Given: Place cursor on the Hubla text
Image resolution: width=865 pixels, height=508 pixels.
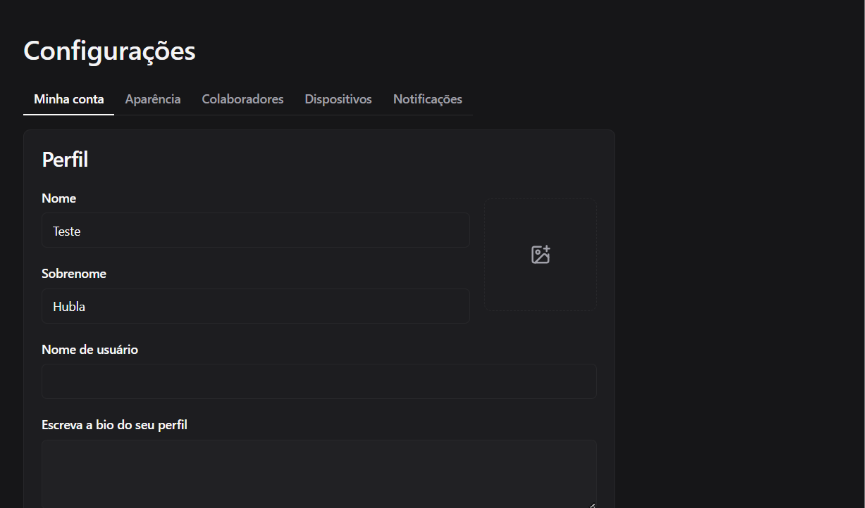Looking at the screenshot, I should [69, 307].
